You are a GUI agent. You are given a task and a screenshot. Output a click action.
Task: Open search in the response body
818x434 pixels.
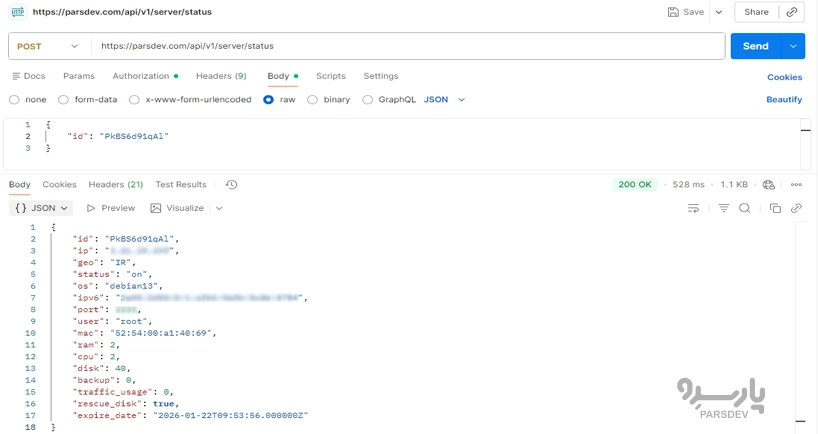coord(744,208)
